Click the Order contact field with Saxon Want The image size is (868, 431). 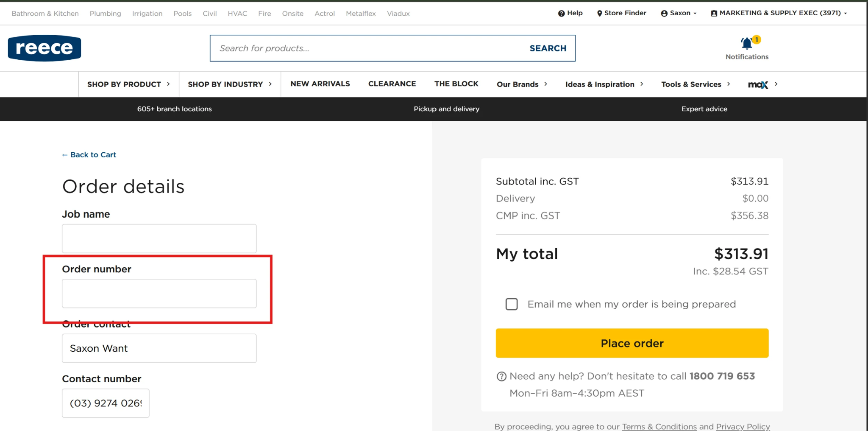click(159, 348)
